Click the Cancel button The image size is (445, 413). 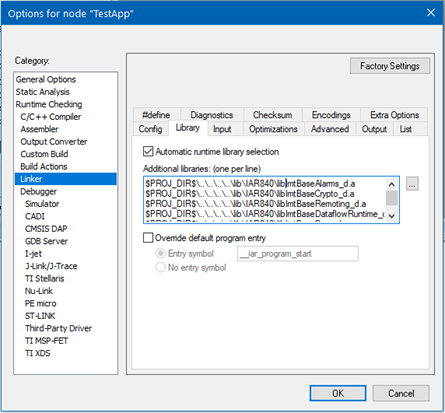tap(401, 393)
